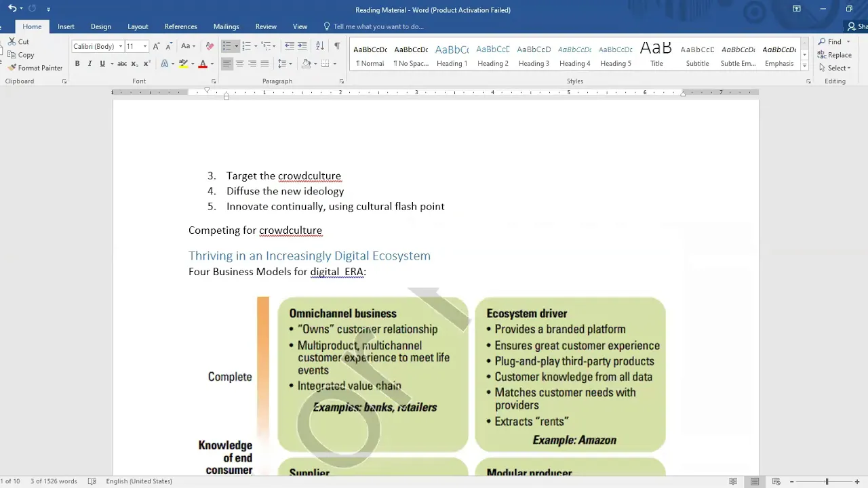Activate the Format Painter brush
The width and height of the screenshot is (868, 488).
click(35, 68)
